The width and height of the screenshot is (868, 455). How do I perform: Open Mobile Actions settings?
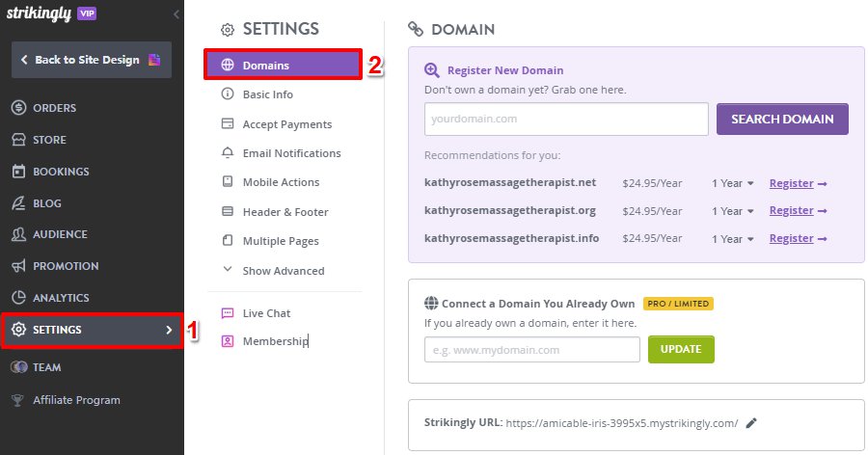(282, 182)
